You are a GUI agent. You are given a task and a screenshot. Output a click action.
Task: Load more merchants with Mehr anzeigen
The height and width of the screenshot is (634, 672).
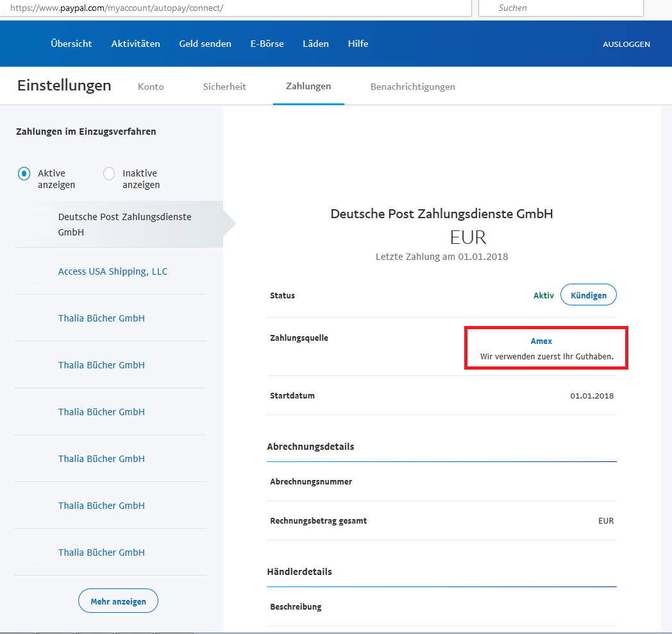(118, 601)
